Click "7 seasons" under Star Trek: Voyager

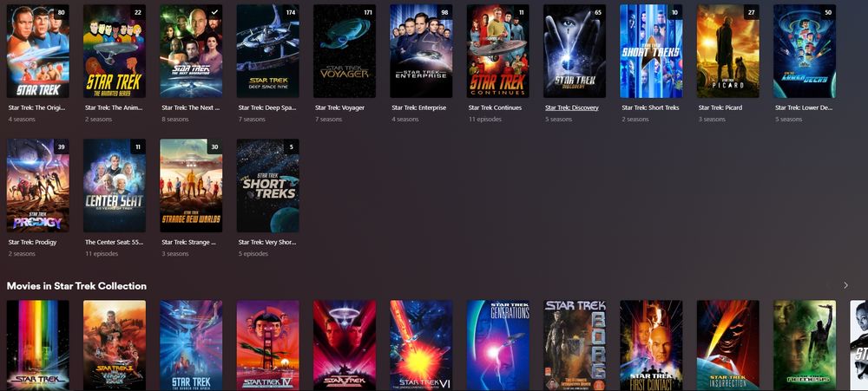329,120
